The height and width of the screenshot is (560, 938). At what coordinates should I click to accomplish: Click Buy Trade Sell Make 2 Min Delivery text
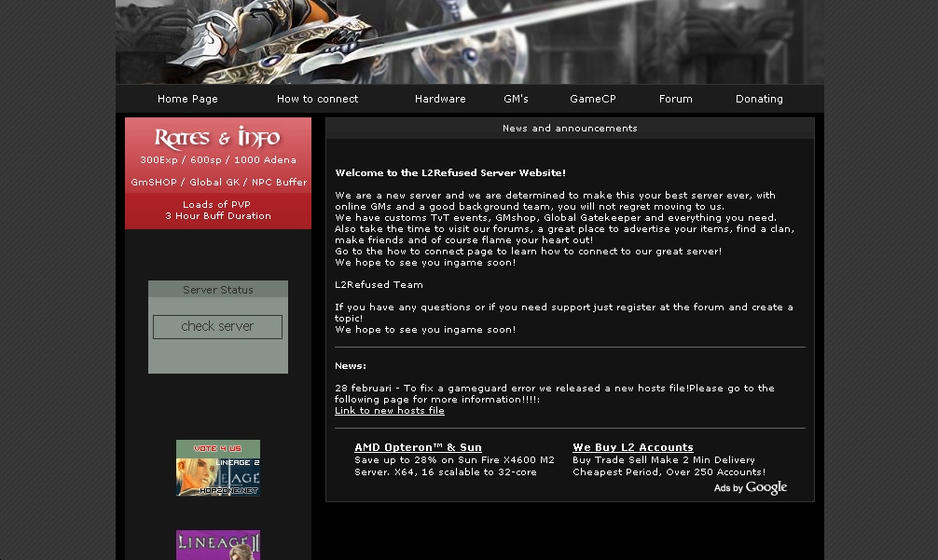(x=664, y=460)
